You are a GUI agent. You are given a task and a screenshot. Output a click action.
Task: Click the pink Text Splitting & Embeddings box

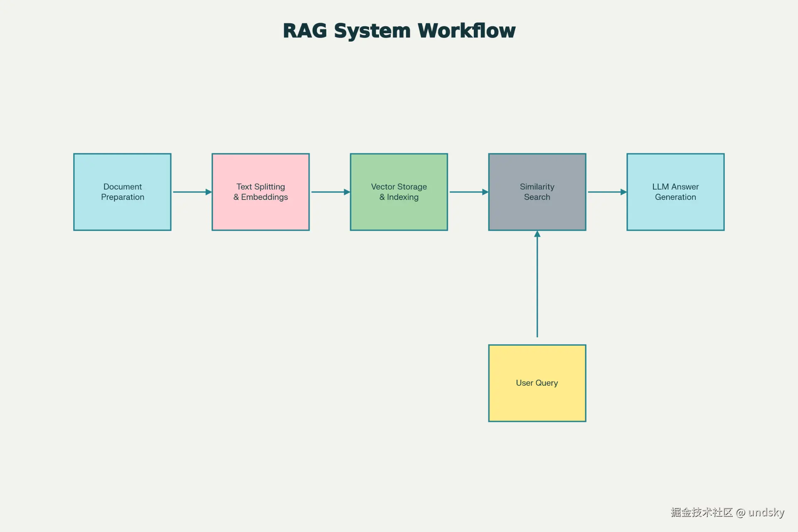click(x=261, y=192)
